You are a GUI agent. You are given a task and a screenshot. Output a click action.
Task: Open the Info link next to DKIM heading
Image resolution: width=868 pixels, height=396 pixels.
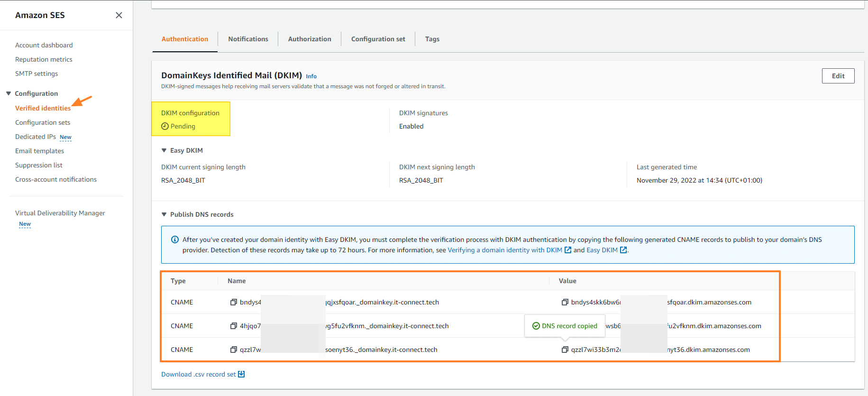tap(311, 76)
